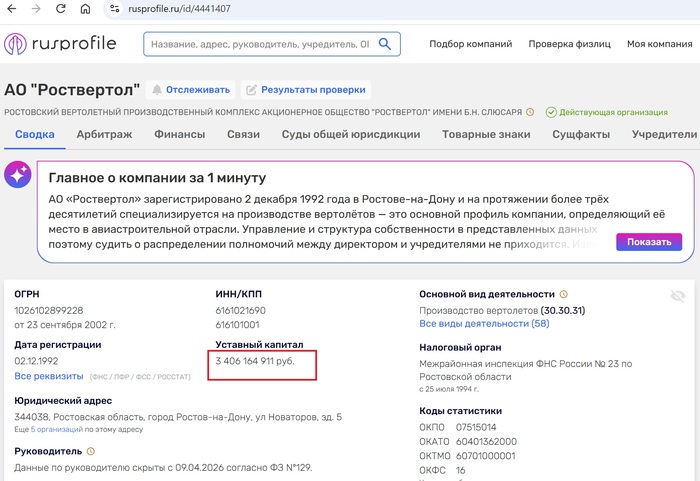Open Подбор компаний menu item
This screenshot has width=700, height=481.
[471, 44]
